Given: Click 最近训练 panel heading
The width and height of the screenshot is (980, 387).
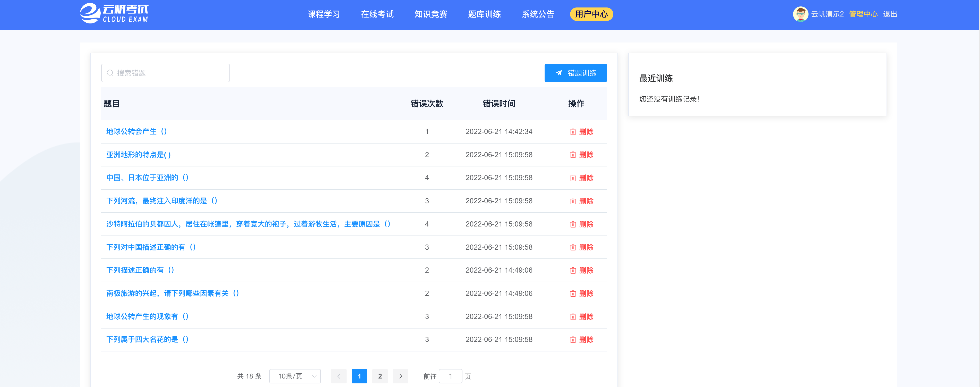Looking at the screenshot, I should point(656,78).
